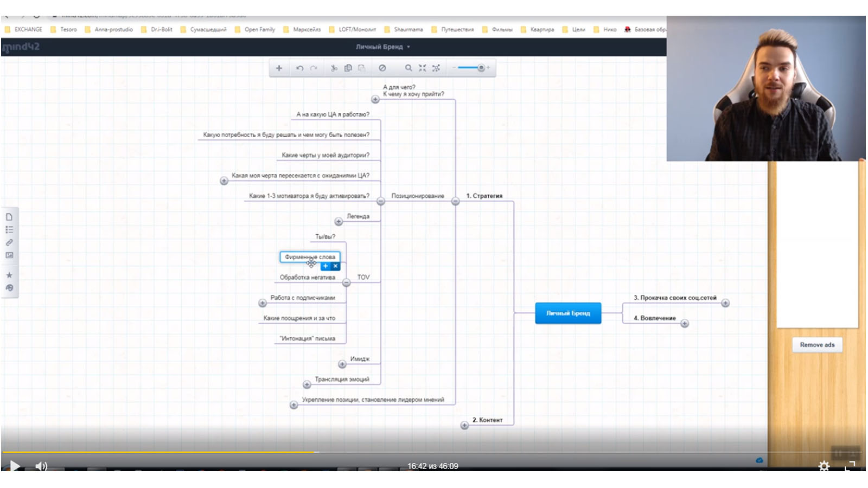The width and height of the screenshot is (868, 488).
Task: Add a link via the chain icon
Action: coord(9,242)
